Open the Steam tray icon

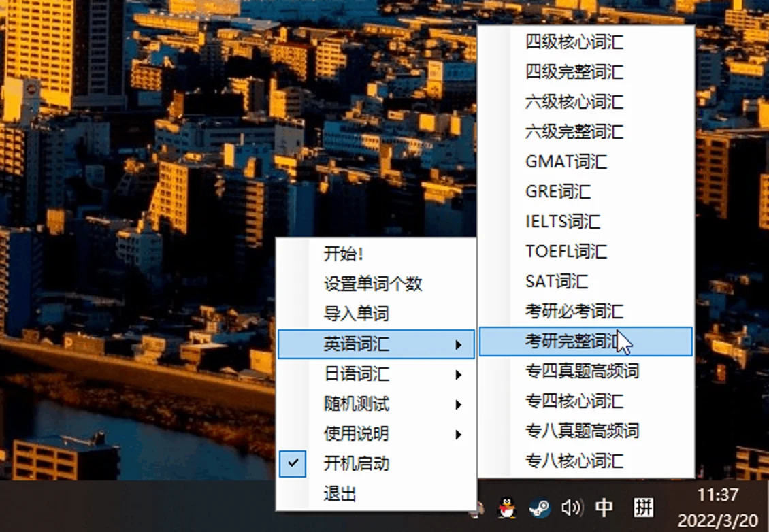tap(540, 508)
